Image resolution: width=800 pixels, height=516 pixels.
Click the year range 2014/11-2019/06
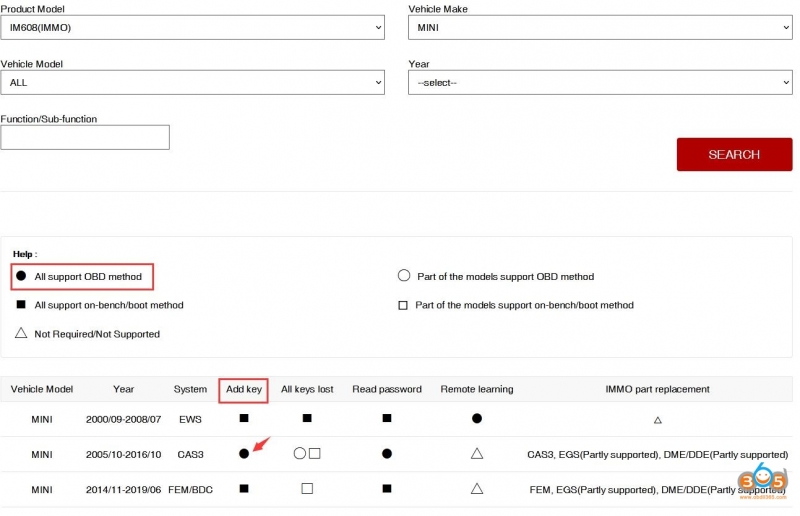click(123, 489)
